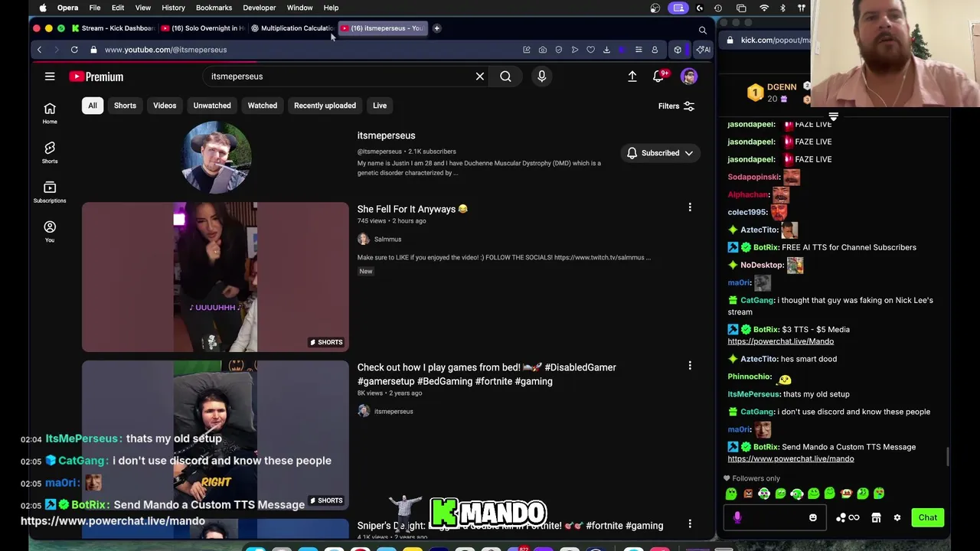Image resolution: width=980 pixels, height=551 pixels.
Task: Open Opera tab search magnifier
Action: [x=702, y=31]
